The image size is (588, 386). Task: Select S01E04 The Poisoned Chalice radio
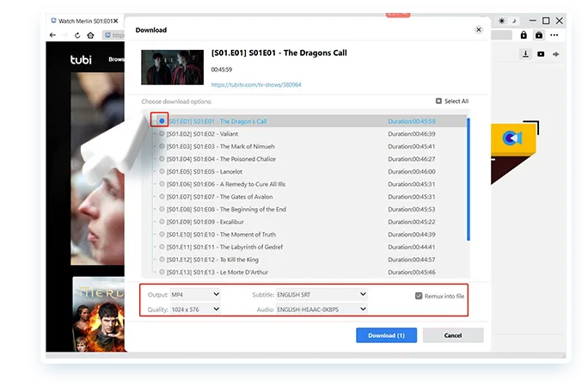pyautogui.click(x=162, y=159)
